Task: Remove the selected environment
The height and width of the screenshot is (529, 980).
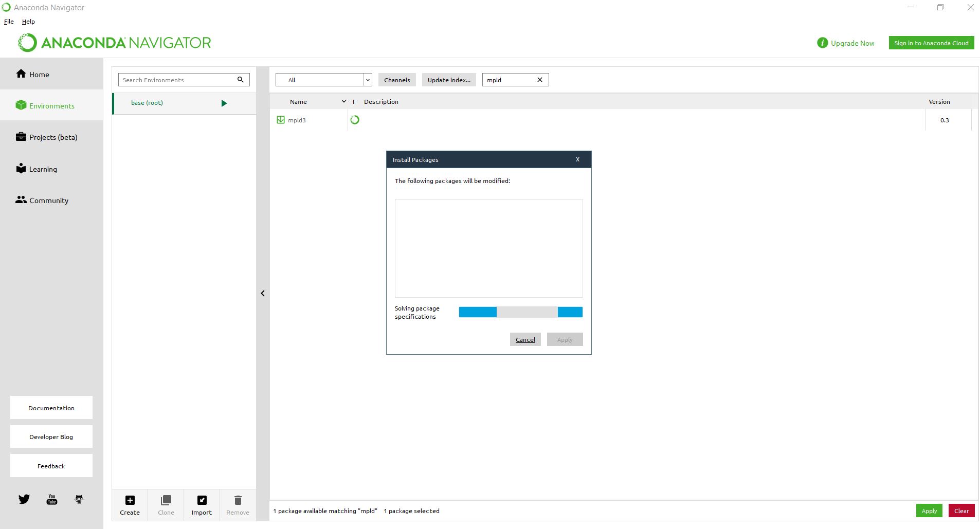Action: 238,505
